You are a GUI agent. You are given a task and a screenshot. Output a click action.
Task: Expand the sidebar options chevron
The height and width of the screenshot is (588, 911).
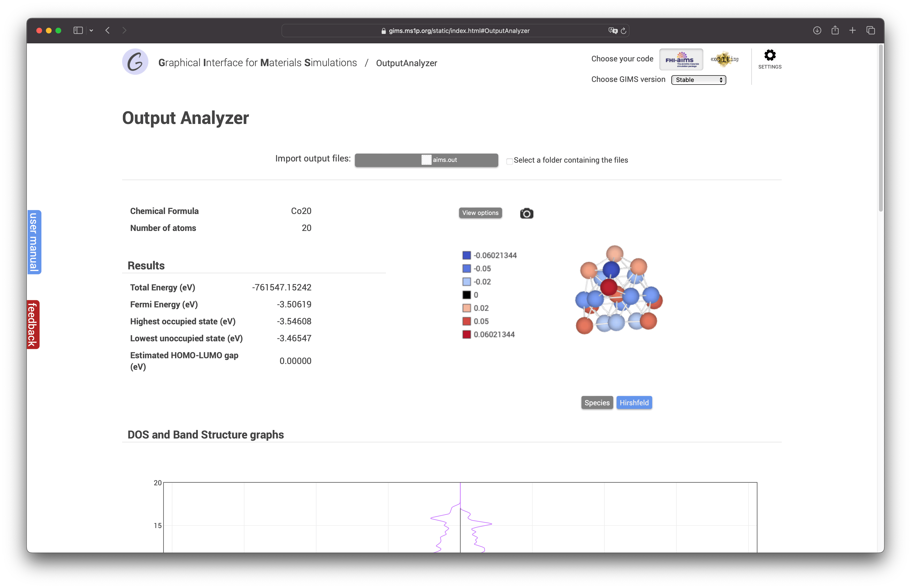[x=91, y=31]
